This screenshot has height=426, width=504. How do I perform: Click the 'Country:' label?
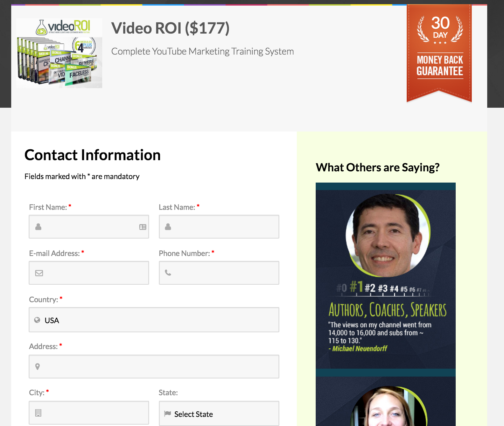pos(43,299)
